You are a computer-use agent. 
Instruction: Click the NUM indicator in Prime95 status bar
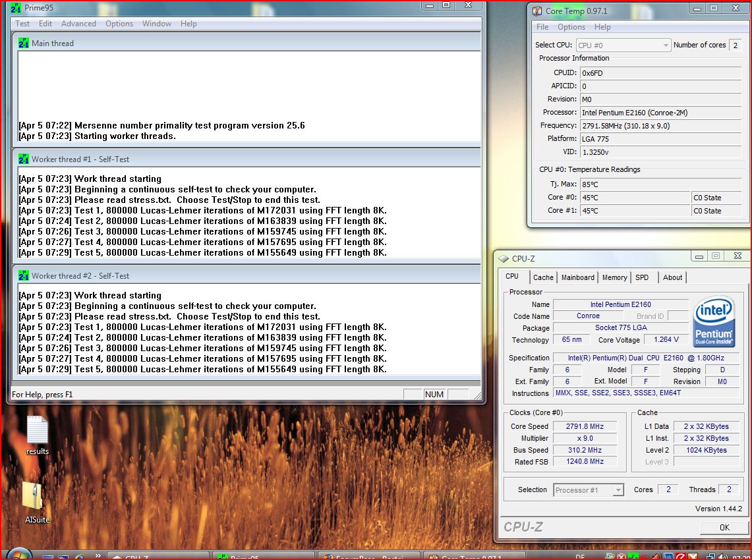point(434,394)
